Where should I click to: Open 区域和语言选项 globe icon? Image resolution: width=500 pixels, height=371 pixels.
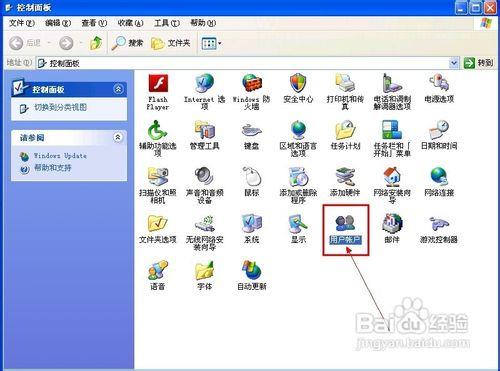coord(298,130)
